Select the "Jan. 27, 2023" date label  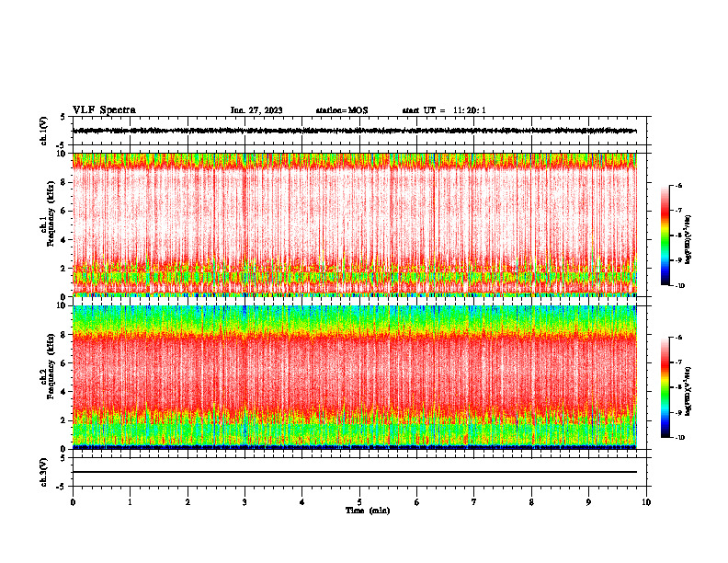(x=256, y=110)
